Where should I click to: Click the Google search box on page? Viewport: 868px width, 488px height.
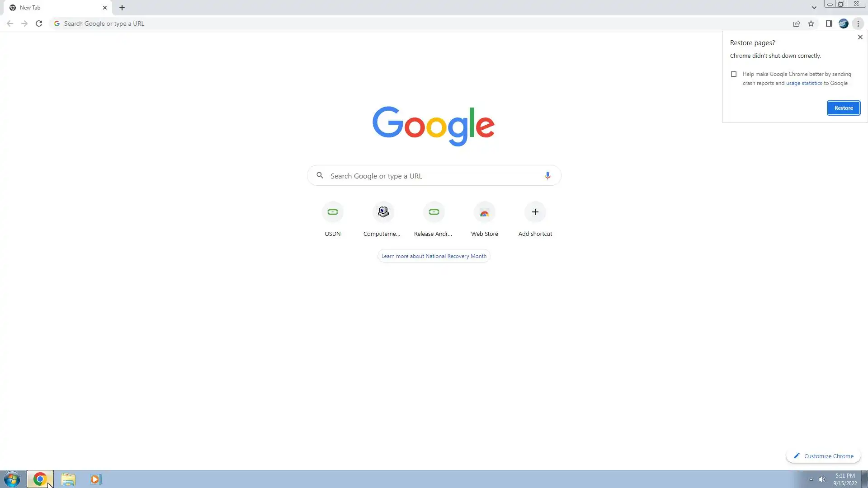pyautogui.click(x=434, y=176)
